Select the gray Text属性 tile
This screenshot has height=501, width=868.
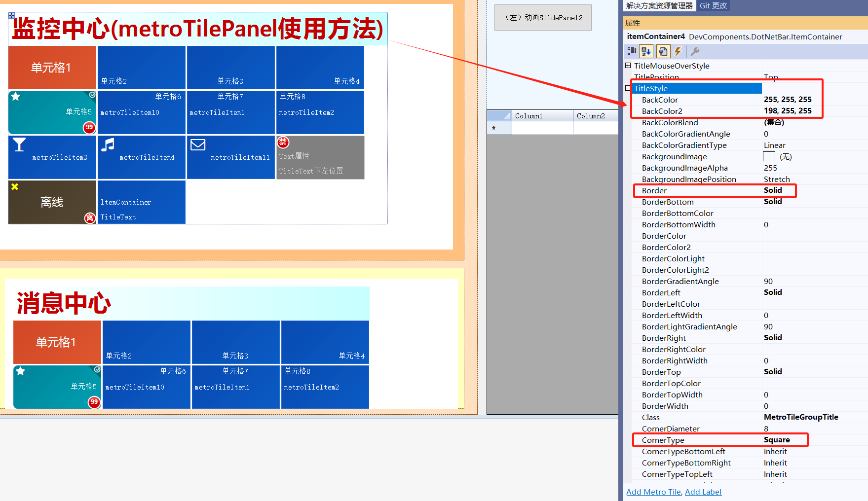pyautogui.click(x=320, y=157)
